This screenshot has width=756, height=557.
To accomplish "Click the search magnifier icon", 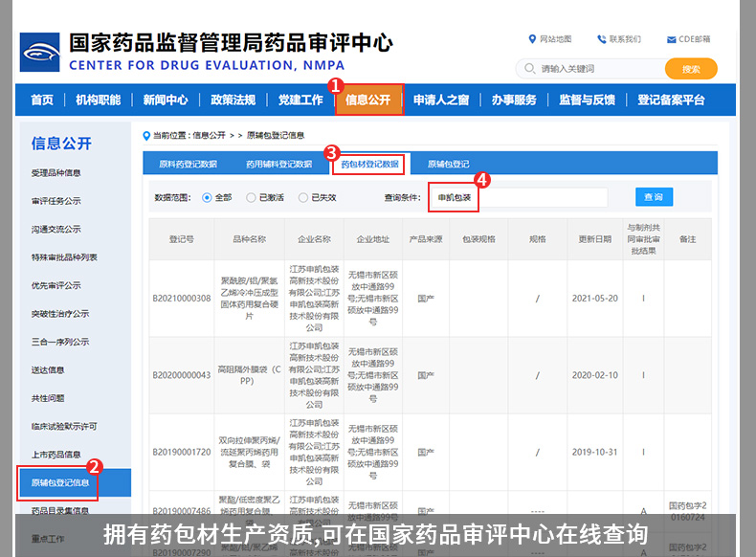I will click(529, 69).
